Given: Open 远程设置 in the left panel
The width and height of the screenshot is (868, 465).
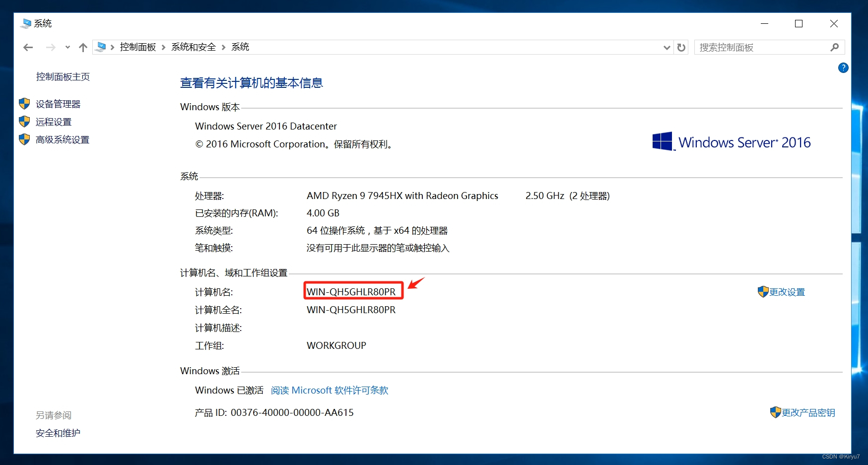Looking at the screenshot, I should [53, 122].
